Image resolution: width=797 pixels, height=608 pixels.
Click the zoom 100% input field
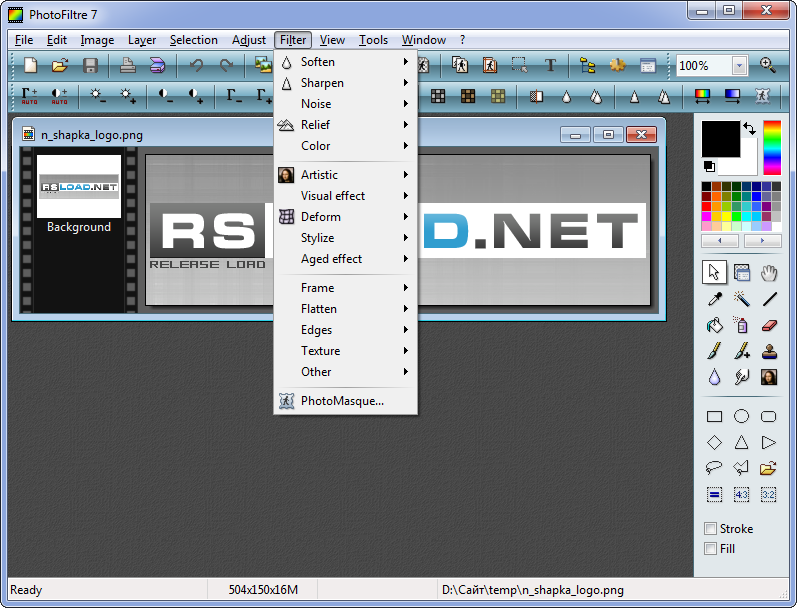point(704,66)
